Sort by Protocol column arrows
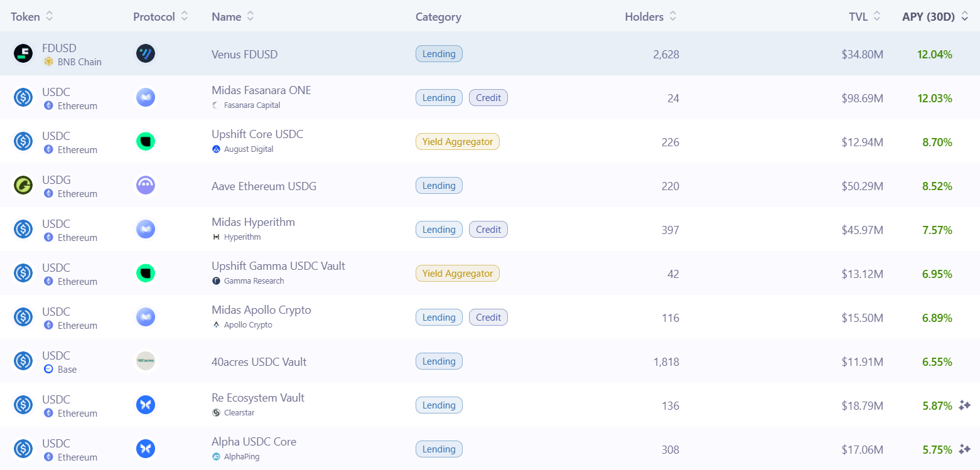980x470 pixels. click(x=185, y=17)
